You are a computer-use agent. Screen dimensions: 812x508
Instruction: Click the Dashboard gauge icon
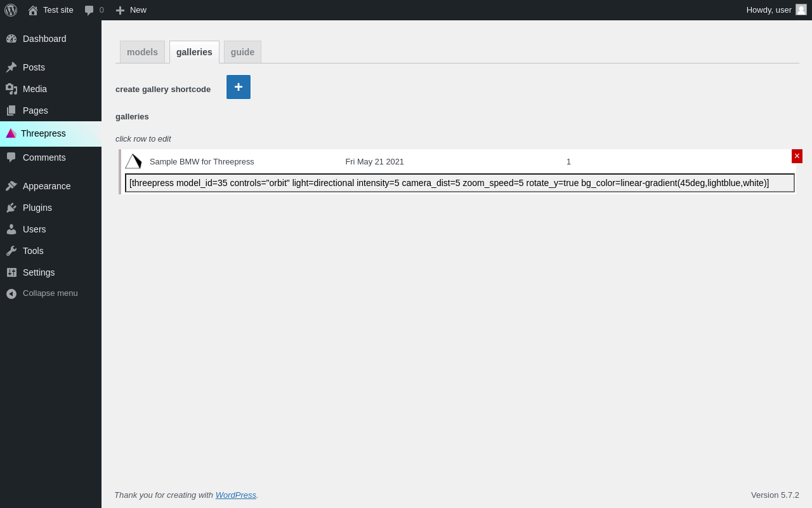pos(11,39)
